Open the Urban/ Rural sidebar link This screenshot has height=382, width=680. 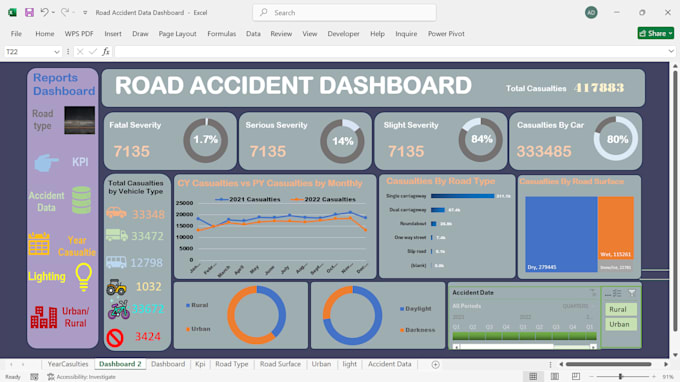pos(75,317)
